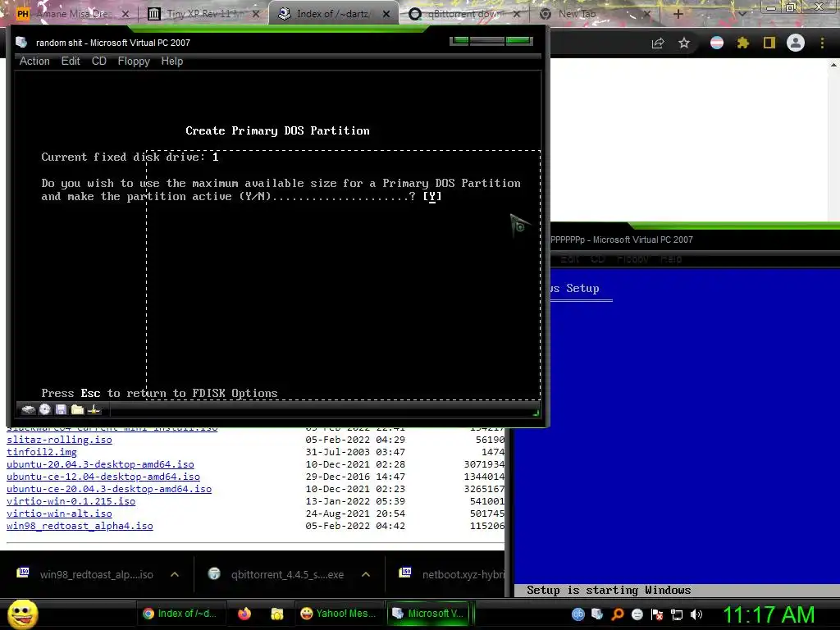Click the striped flag extension icon in Chrome
840x630 pixels.
click(x=717, y=43)
